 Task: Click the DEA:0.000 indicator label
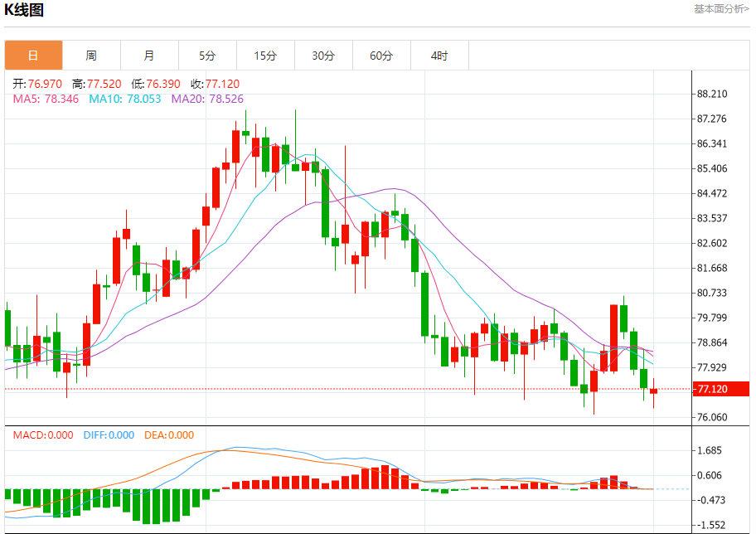[x=169, y=435]
